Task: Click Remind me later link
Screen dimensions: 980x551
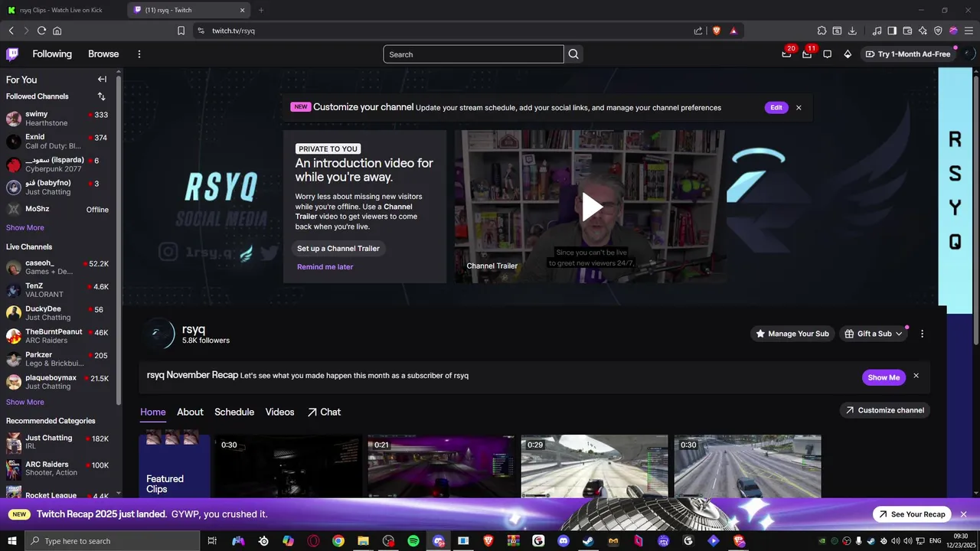Action: pos(325,267)
